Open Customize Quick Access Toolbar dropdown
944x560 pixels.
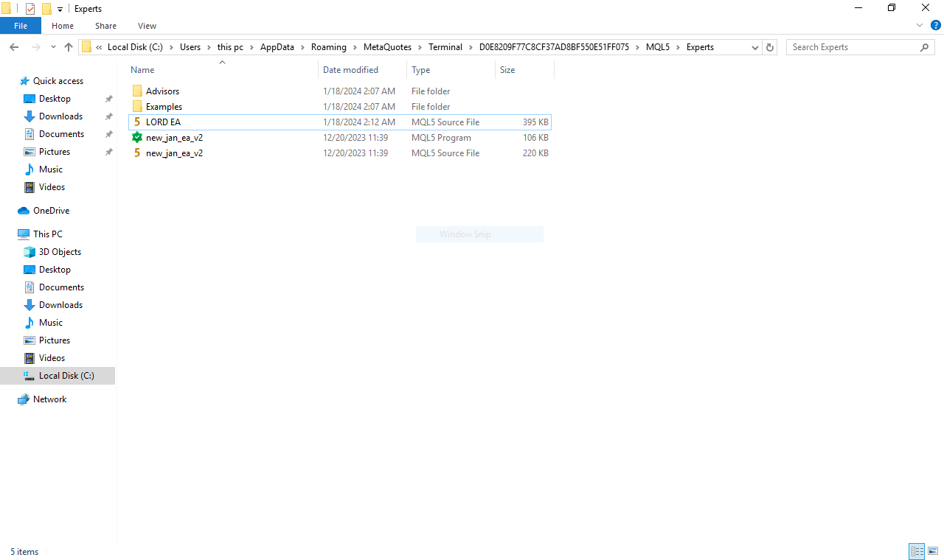[60, 9]
